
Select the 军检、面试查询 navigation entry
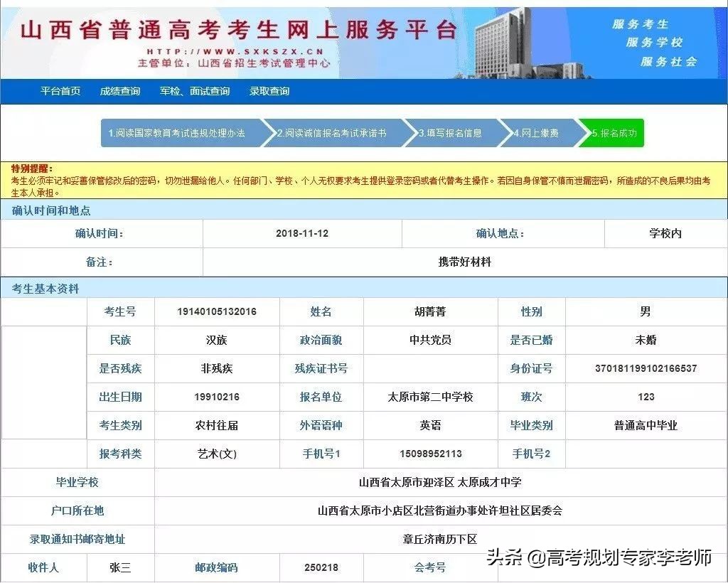(x=197, y=91)
